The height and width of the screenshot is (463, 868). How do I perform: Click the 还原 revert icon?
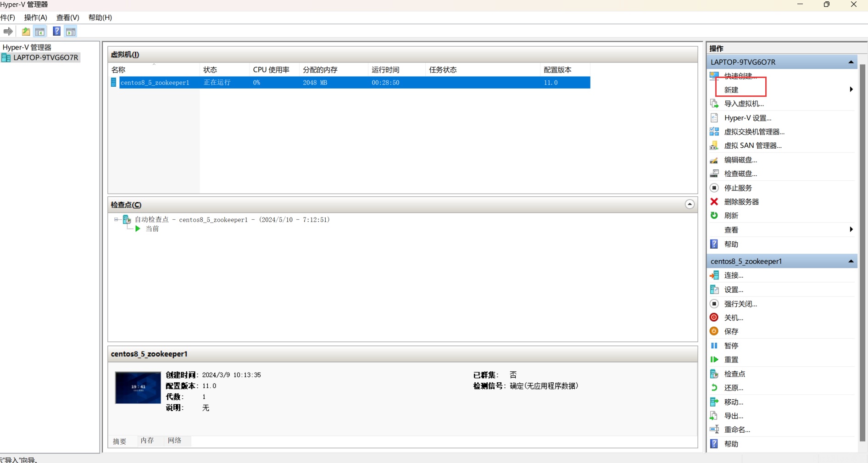(714, 388)
